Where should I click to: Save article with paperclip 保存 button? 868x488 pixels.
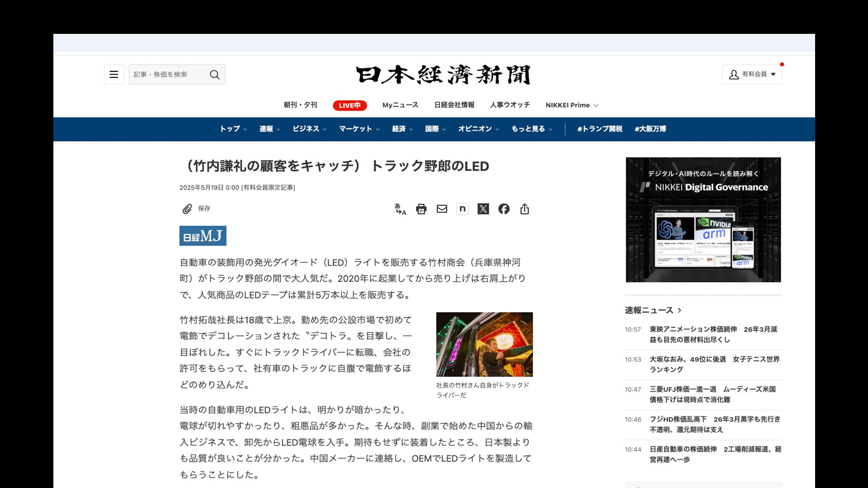click(196, 209)
